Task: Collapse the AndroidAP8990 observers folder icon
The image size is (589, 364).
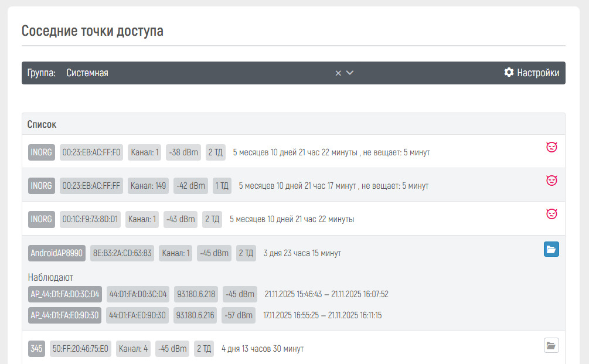Action: (551, 249)
